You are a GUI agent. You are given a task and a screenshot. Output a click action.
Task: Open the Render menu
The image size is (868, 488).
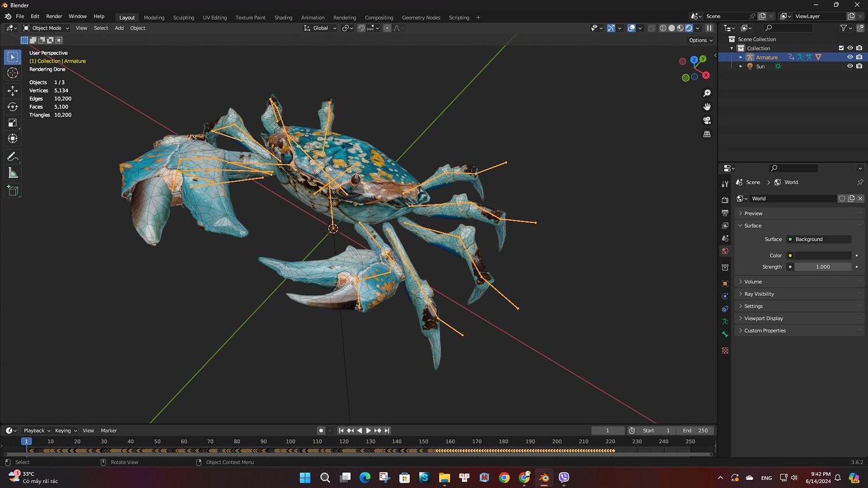coord(54,16)
